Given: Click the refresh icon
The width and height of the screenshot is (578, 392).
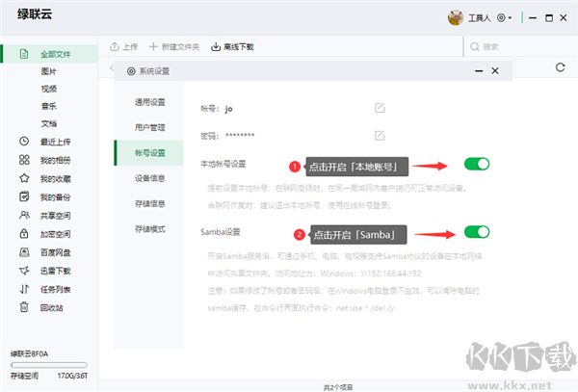Looking at the screenshot, I should pyautogui.click(x=561, y=67).
